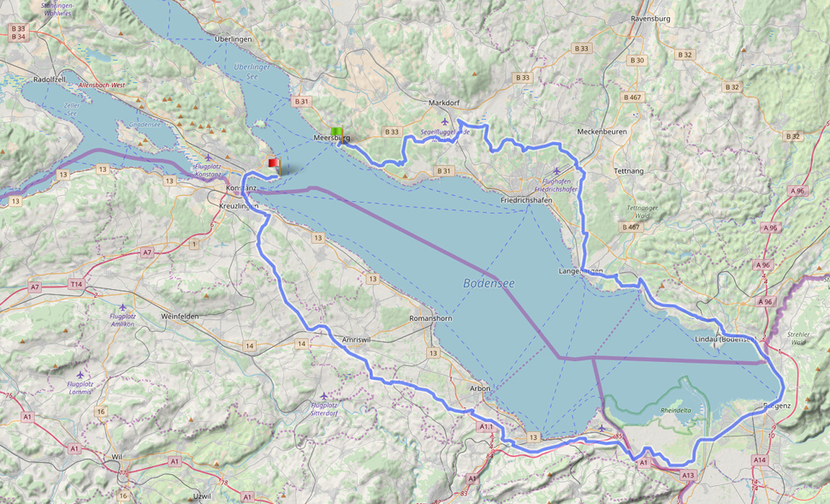This screenshot has width=830, height=504.
Task: Select the Romanshorn town label
Action: [x=430, y=318]
